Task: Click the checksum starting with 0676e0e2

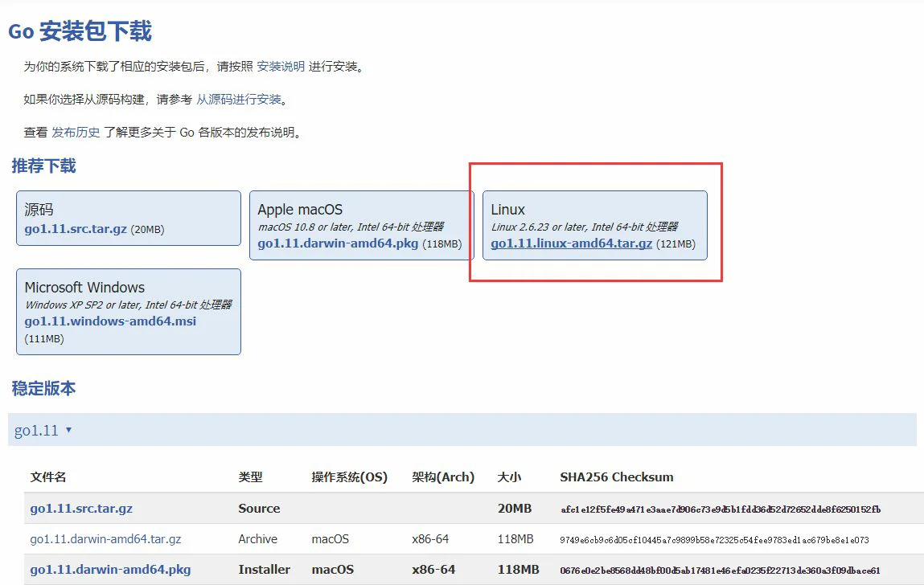Action: 720,571
